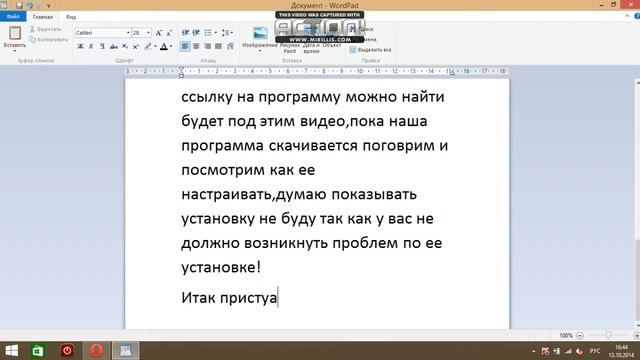
Task: Click the volume tray icon
Action: 580,351
